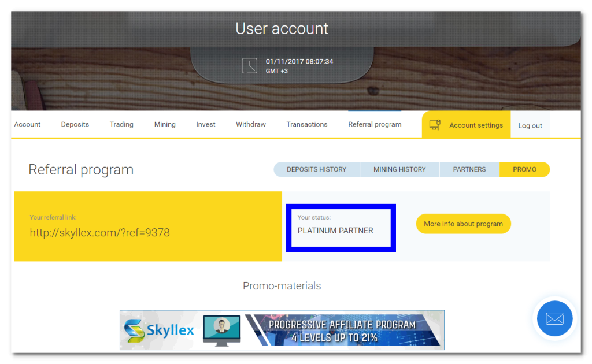Click the referral link http://skyllex.com/?ref=9378
Screen dimensions: 592x364
[x=99, y=233]
